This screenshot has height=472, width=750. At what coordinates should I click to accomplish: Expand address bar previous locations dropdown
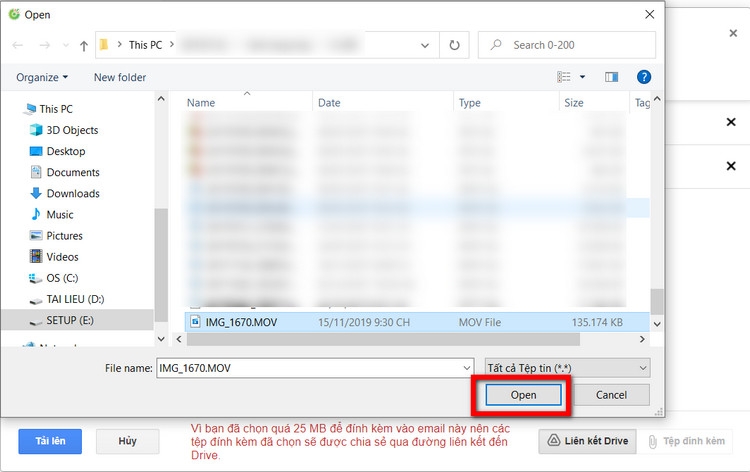tap(425, 45)
